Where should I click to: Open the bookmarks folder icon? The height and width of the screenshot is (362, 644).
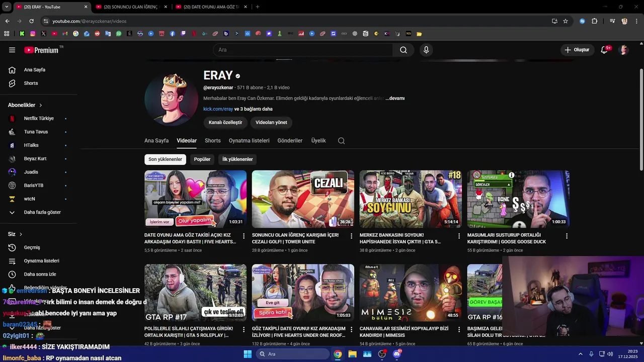tap(419, 34)
